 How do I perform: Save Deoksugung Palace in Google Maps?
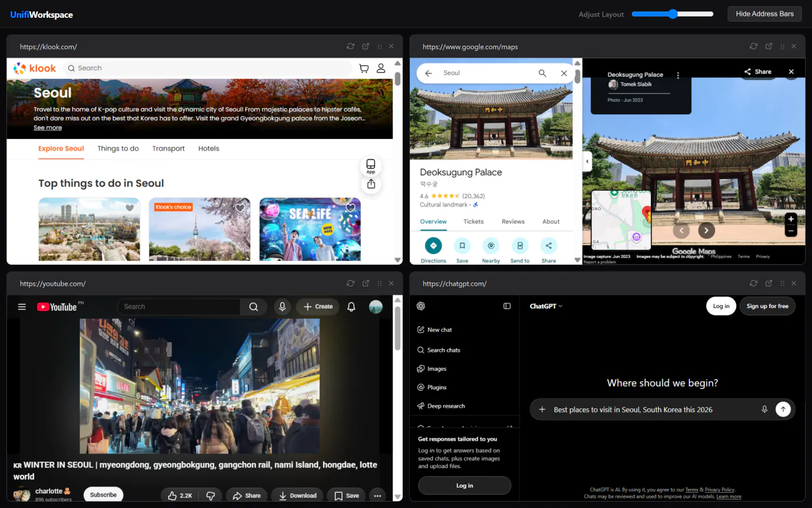pos(462,246)
